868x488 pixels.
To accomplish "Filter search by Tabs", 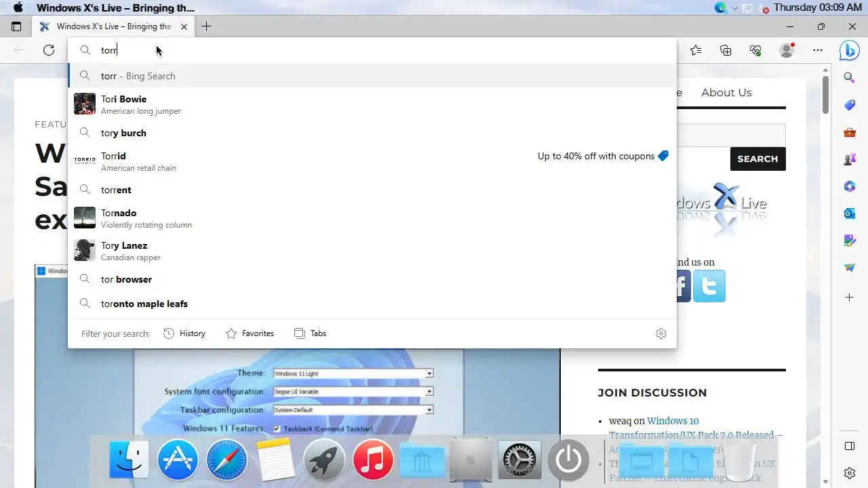I will (310, 333).
